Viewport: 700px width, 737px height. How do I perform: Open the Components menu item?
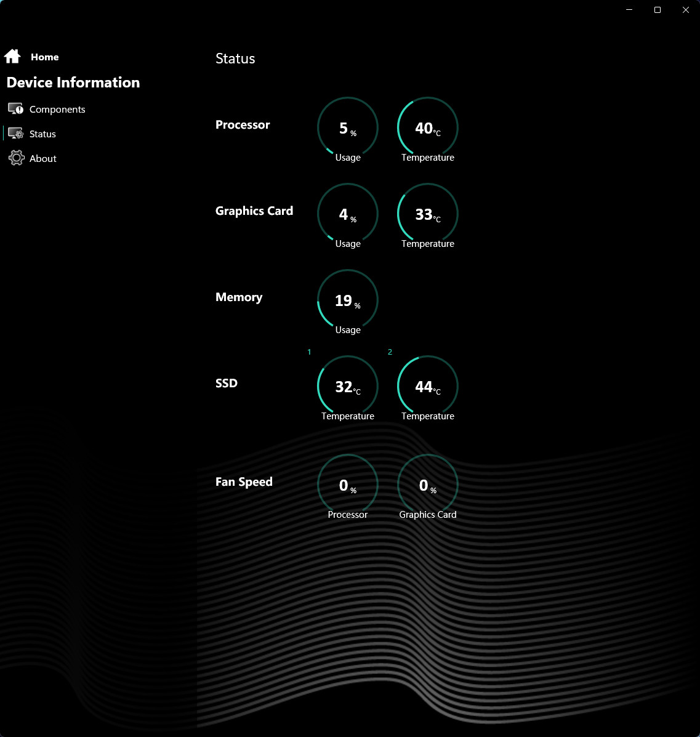coord(57,109)
